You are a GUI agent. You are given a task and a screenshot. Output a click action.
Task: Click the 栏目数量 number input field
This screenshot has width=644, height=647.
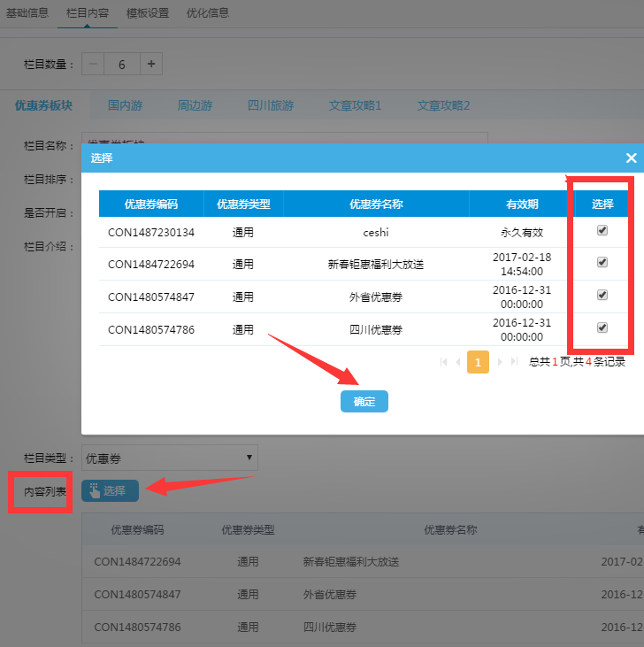pos(122,64)
